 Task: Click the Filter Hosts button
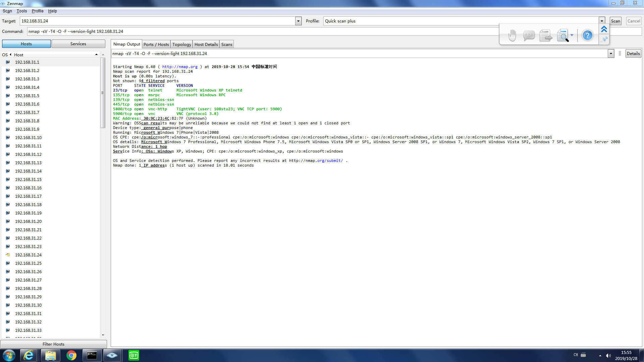(53, 344)
